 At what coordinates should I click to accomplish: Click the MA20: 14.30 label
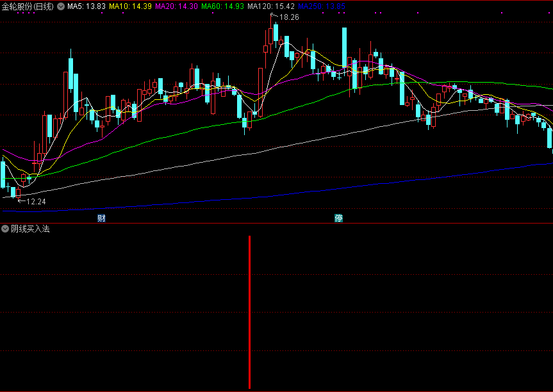[x=176, y=6]
